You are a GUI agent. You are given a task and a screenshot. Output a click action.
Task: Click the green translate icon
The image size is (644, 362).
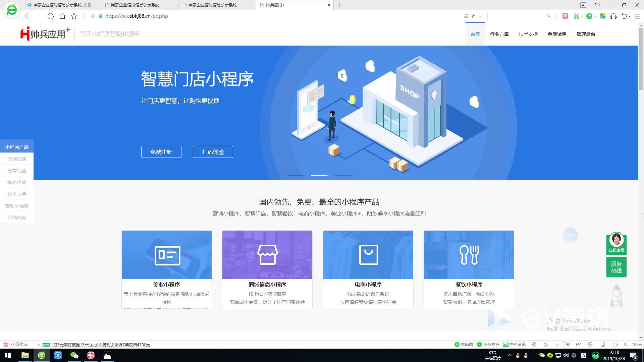(589, 16)
